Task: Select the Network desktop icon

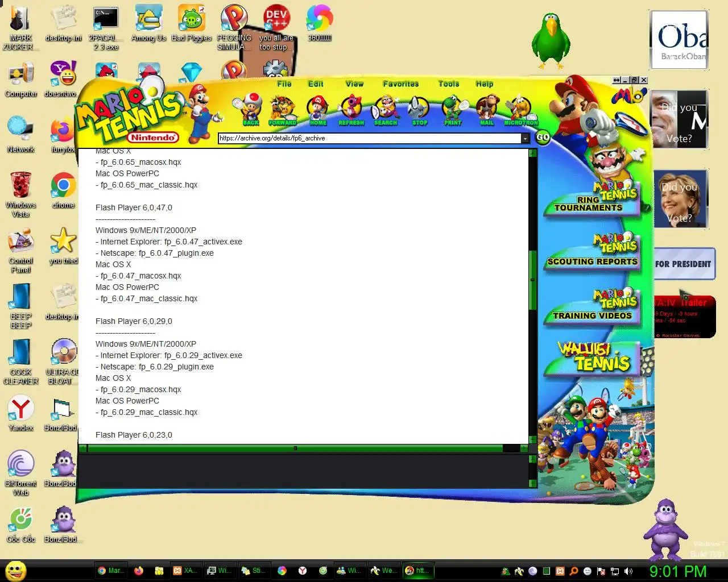Action: [x=21, y=135]
